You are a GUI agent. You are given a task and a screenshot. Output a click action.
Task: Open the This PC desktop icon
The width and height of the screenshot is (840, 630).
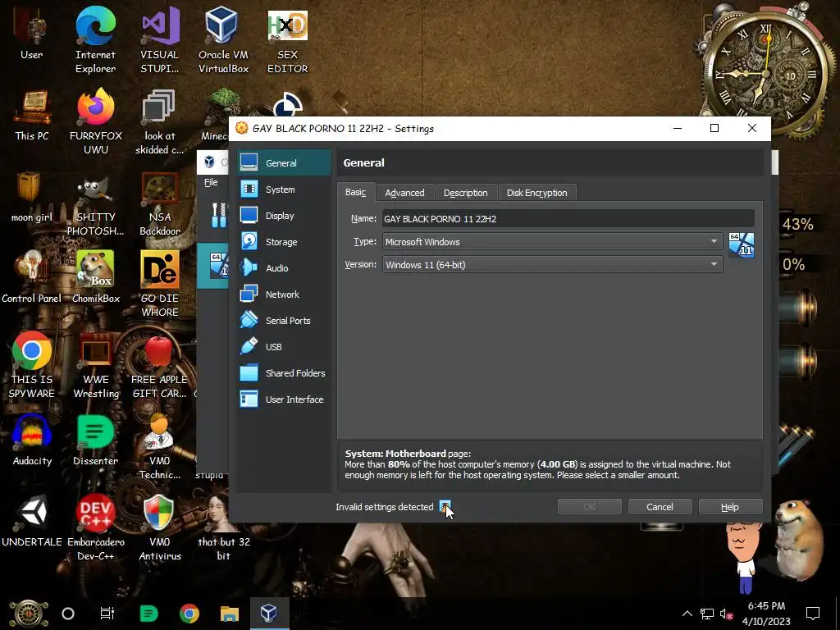tap(32, 116)
